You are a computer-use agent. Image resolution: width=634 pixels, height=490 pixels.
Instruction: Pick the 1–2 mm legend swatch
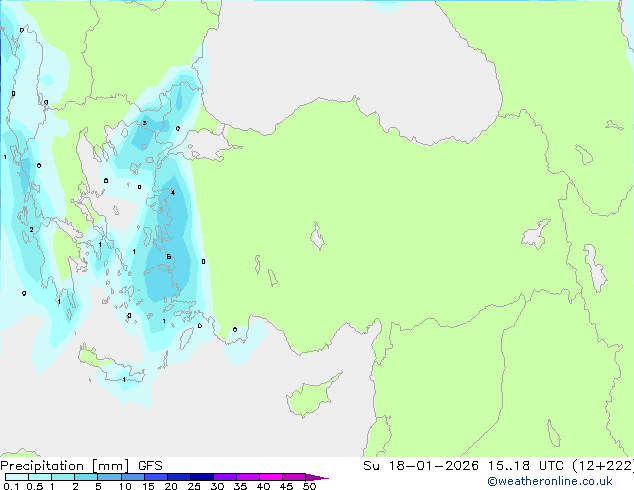(63, 477)
